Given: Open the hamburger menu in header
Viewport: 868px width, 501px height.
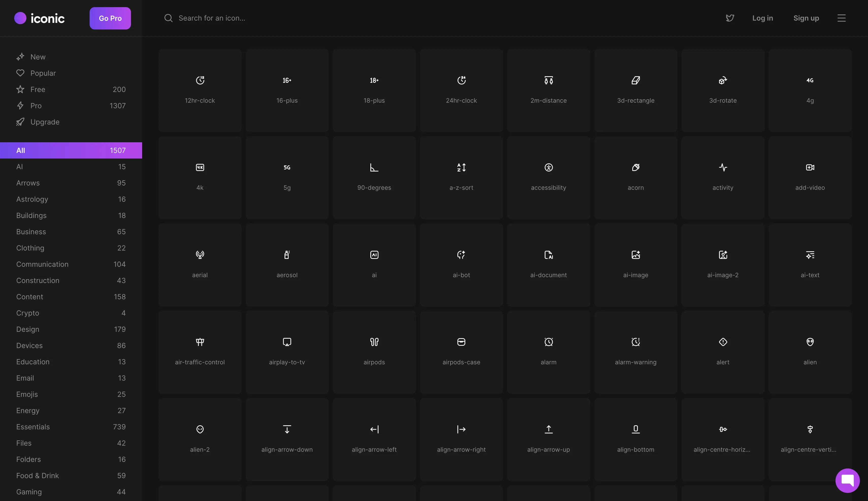Looking at the screenshot, I should click(841, 18).
